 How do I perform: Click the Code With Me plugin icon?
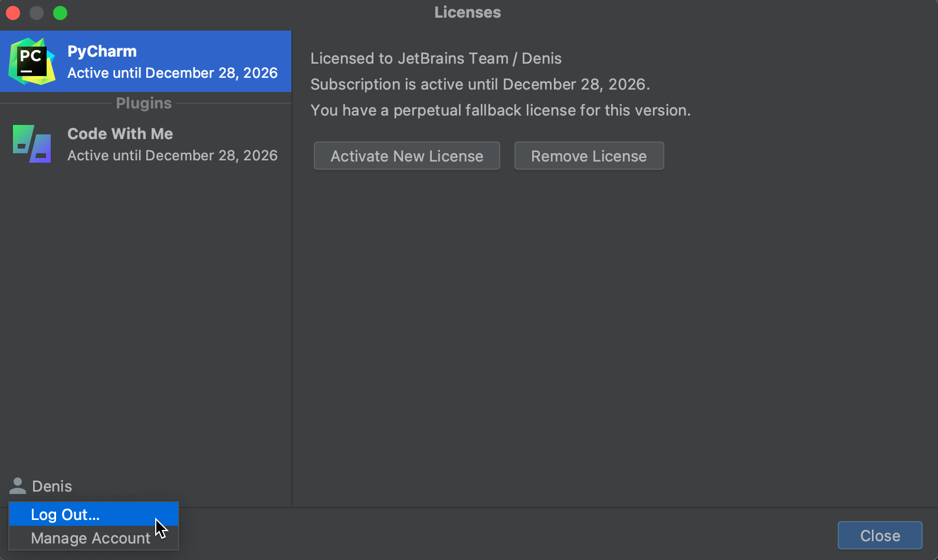pyautogui.click(x=31, y=143)
